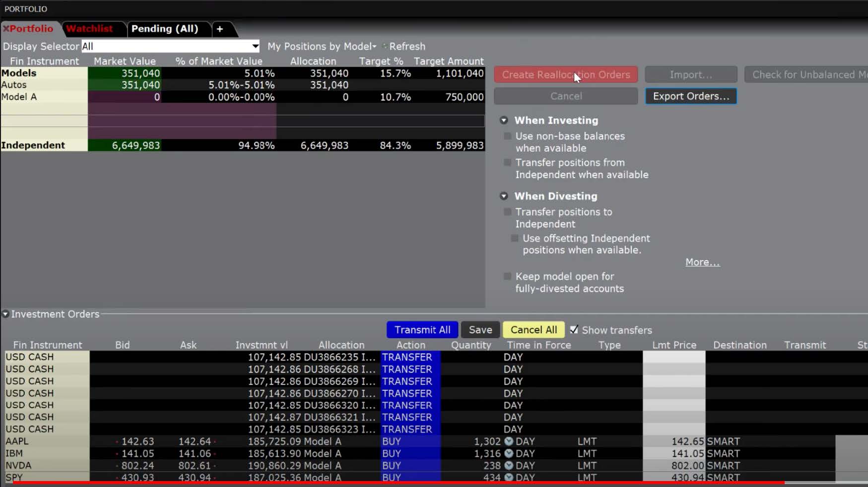
Task: Click the quantity adjuster icon on SPY row
Action: click(x=508, y=477)
